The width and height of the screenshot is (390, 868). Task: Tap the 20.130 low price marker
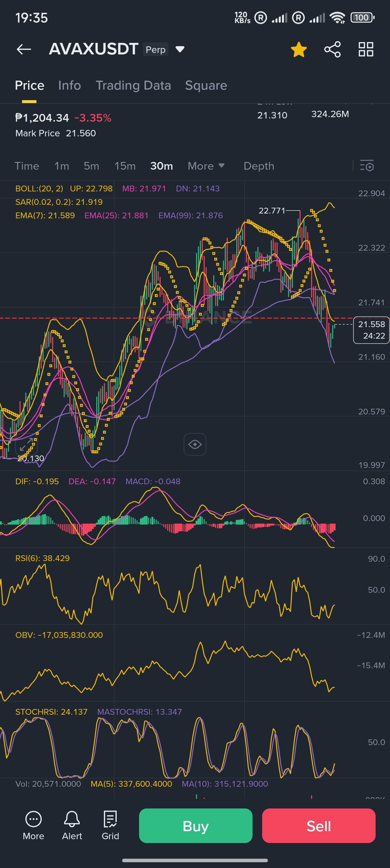tap(31, 459)
